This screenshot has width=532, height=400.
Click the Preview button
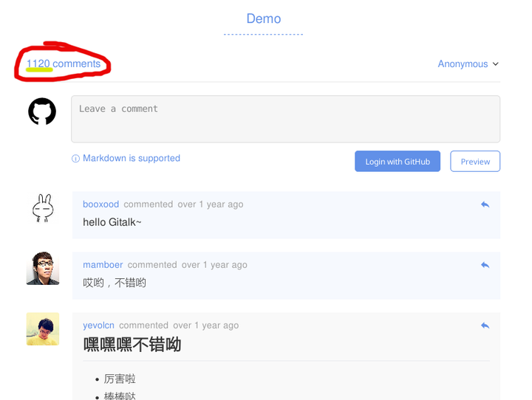click(x=475, y=162)
